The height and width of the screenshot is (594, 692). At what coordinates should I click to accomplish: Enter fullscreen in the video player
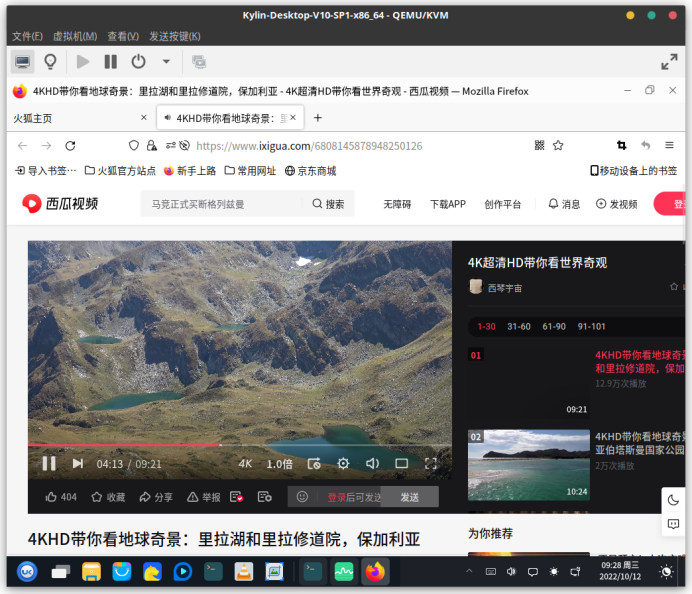pyautogui.click(x=431, y=463)
